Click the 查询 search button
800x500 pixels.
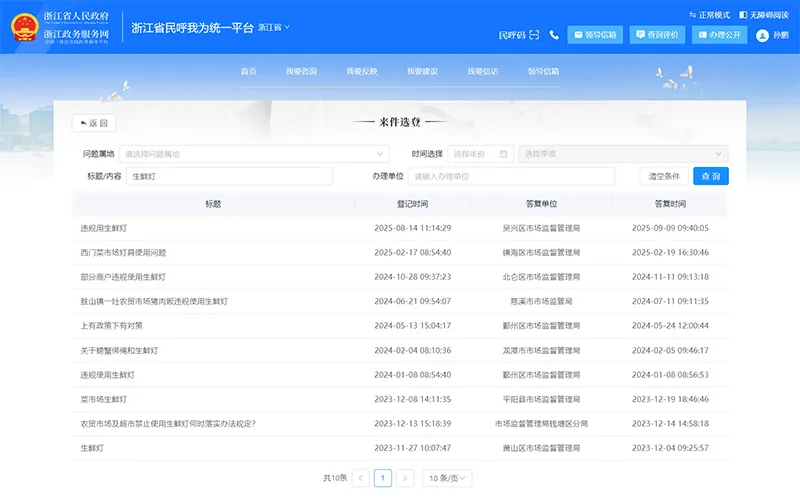click(711, 176)
